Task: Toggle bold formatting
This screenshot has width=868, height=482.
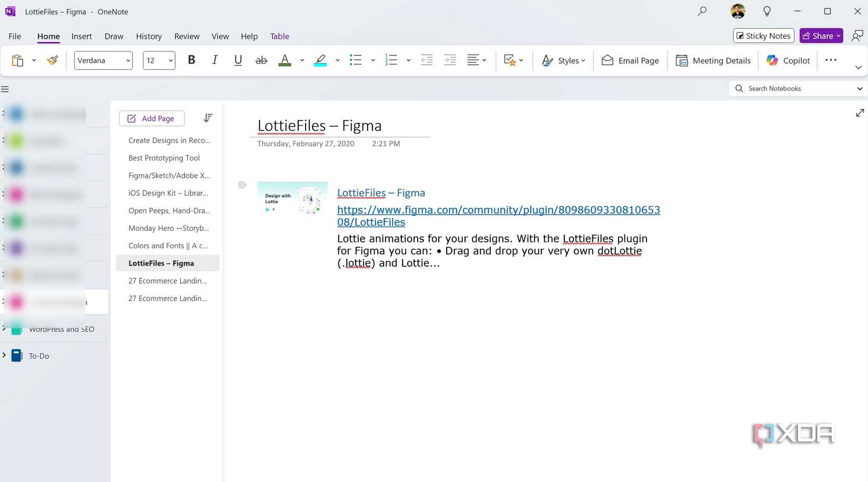Action: (191, 60)
